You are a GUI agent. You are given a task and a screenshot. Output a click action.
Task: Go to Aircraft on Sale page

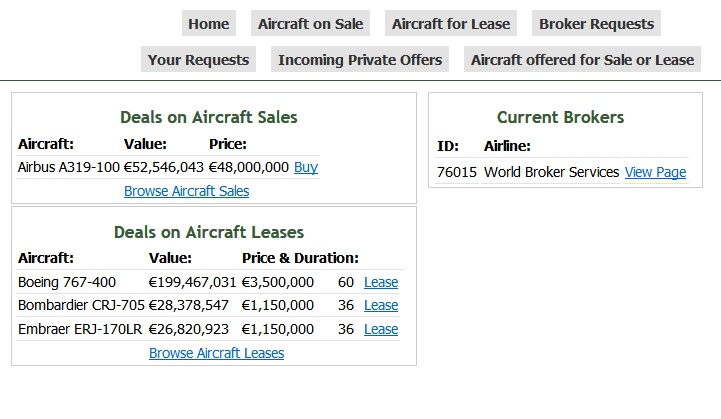(310, 24)
